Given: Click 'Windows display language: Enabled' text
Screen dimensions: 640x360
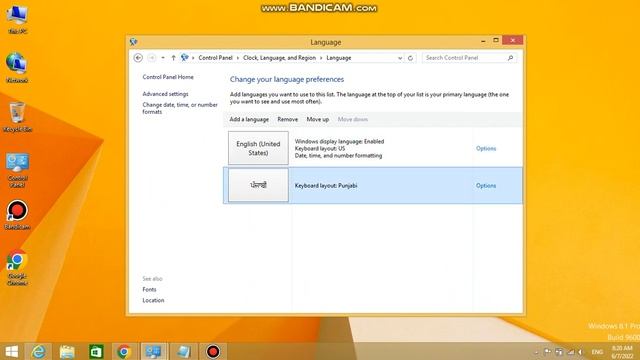Looking at the screenshot, I should 339,141.
